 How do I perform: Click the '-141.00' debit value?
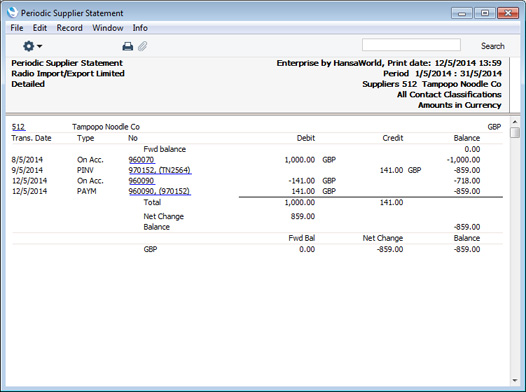302,181
